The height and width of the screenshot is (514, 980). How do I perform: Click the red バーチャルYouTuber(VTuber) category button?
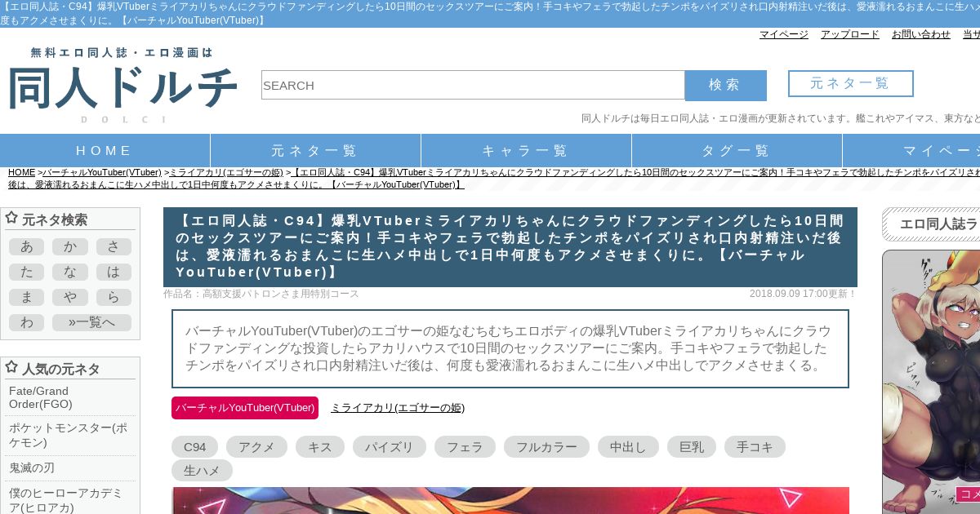tap(245, 408)
